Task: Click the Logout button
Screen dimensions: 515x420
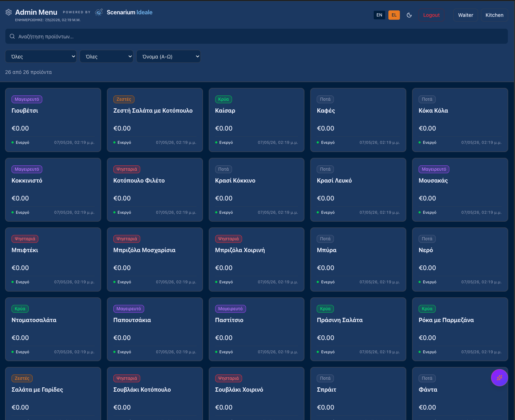Action: click(x=431, y=15)
